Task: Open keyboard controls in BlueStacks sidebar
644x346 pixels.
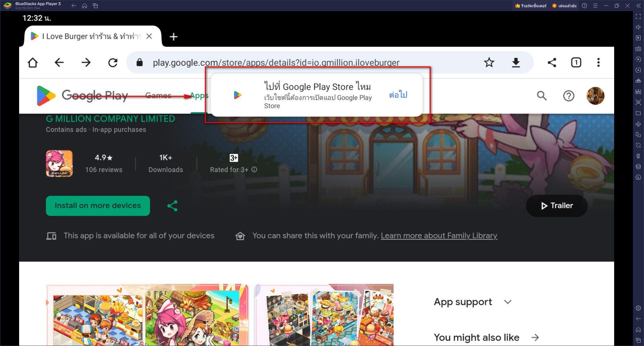Action: 638,49
